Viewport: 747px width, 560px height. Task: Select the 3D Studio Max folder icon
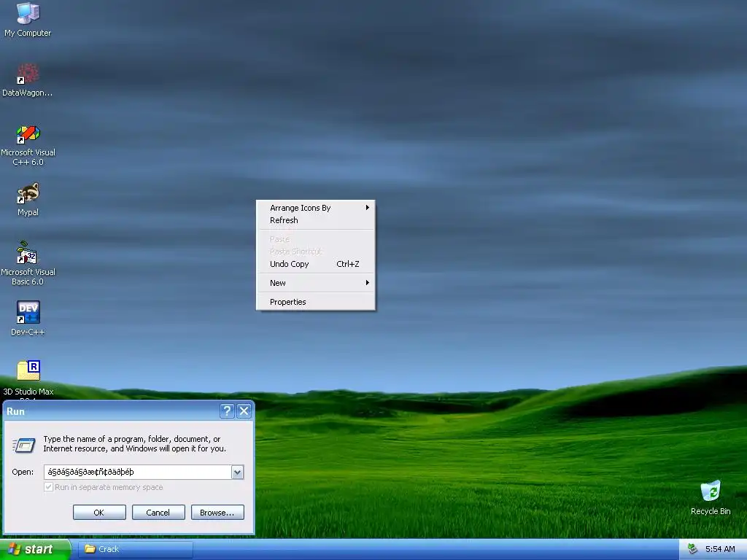[x=28, y=370]
